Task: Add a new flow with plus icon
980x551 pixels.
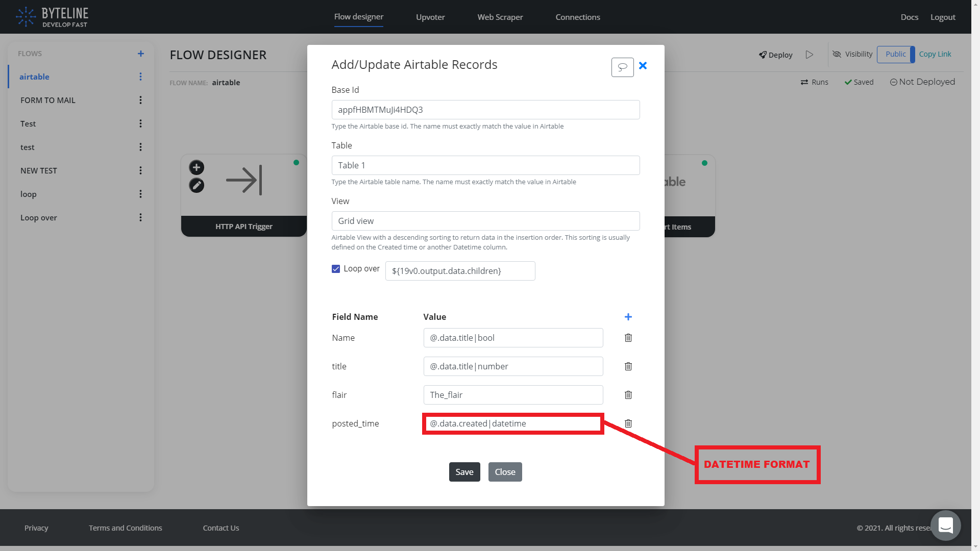Action: (x=141, y=54)
